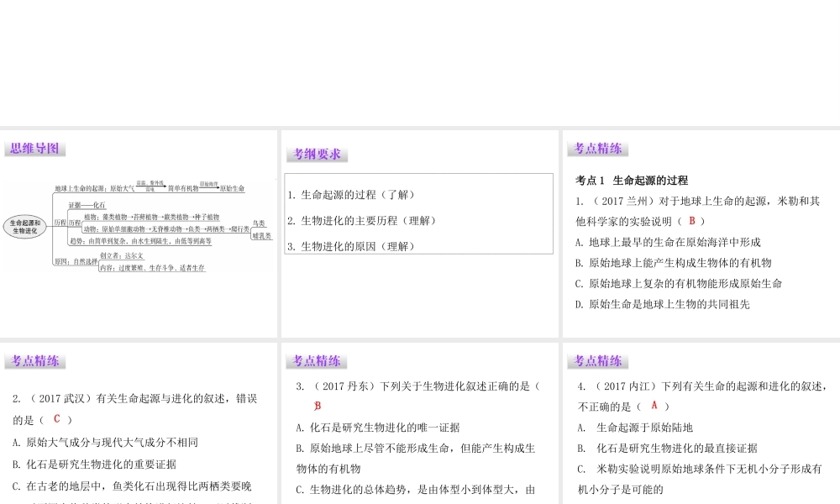Click the title 考点1 生命起源的过程
Screen dimensions: 840x504
632,181
